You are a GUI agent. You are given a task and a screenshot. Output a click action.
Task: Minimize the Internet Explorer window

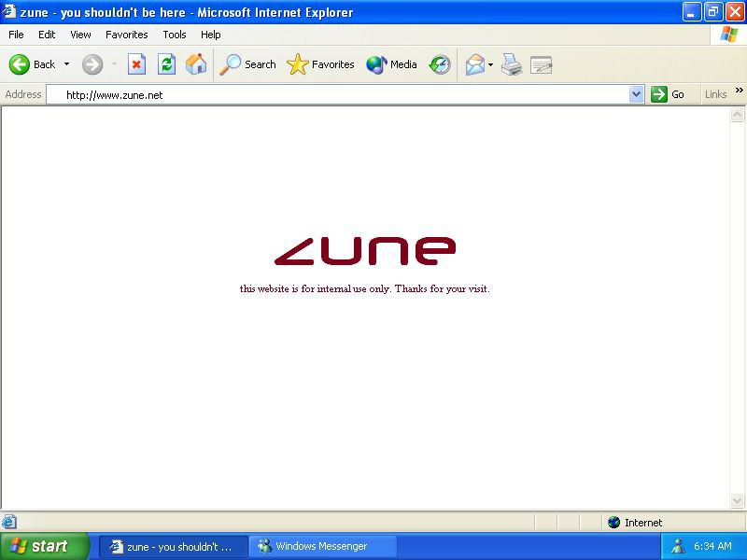tap(692, 12)
